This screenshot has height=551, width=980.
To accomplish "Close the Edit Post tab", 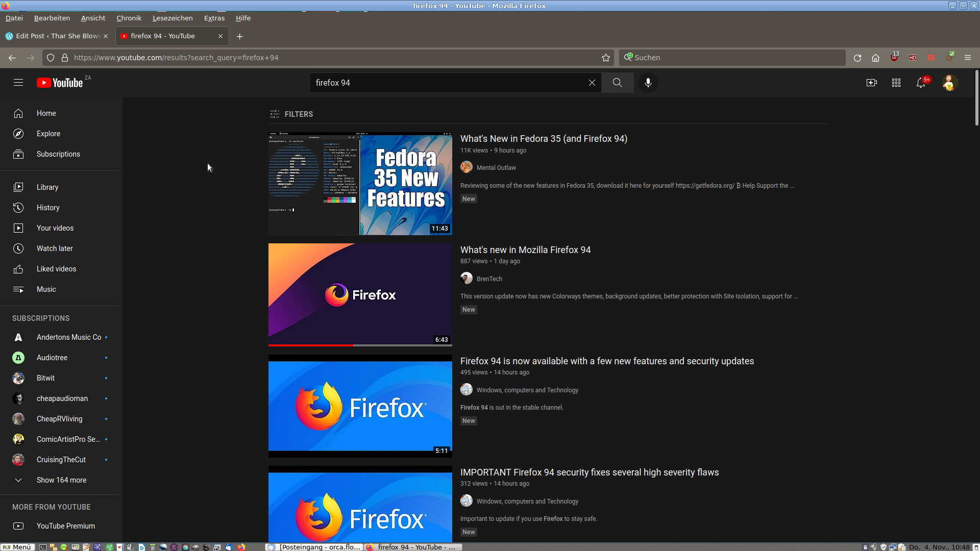I will [x=106, y=36].
